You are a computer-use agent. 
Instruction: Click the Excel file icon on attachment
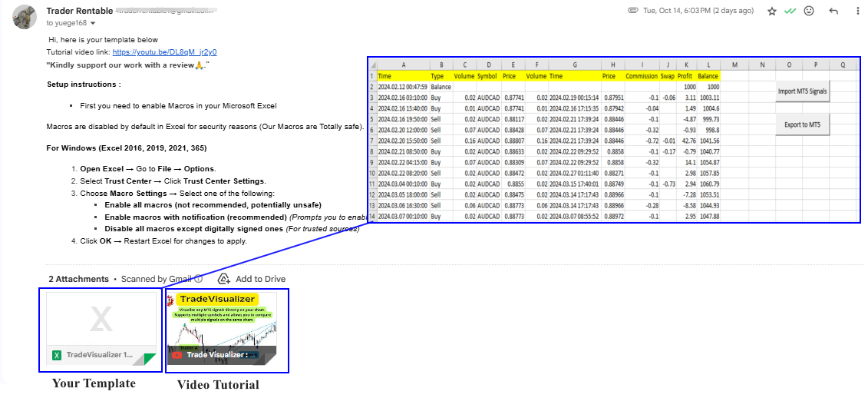pyautogui.click(x=57, y=355)
